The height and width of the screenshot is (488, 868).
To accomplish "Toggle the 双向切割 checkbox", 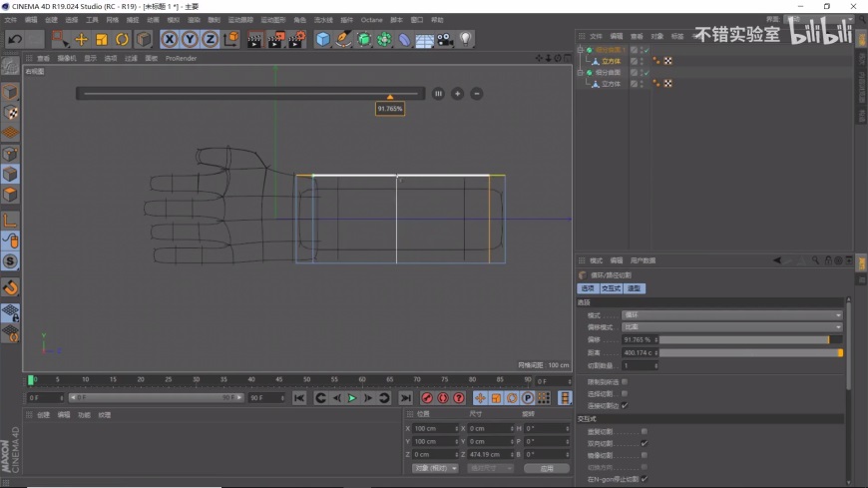I will (644, 443).
